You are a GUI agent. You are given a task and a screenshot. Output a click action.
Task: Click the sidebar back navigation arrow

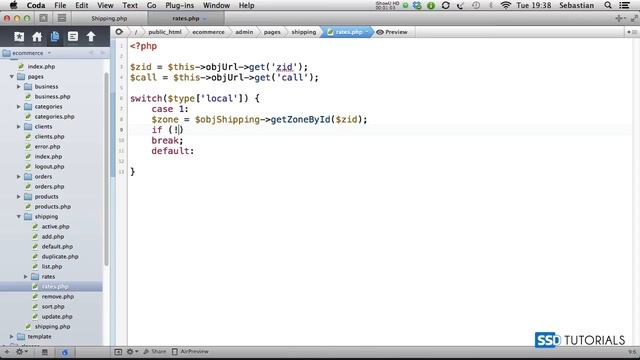coord(91,53)
